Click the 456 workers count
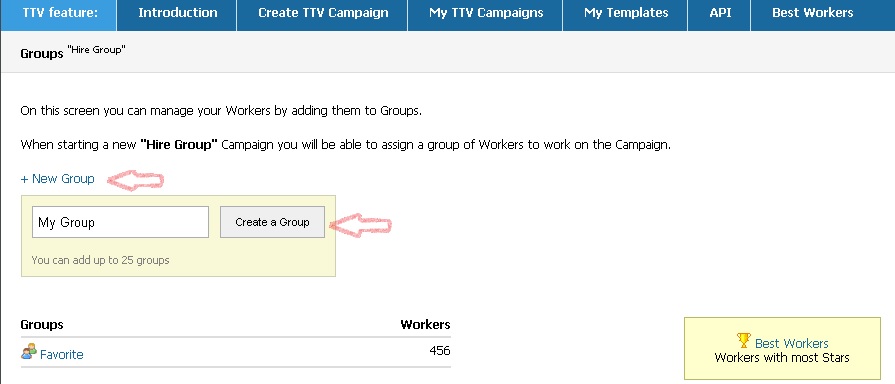Image resolution: width=895 pixels, height=384 pixels. [440, 350]
